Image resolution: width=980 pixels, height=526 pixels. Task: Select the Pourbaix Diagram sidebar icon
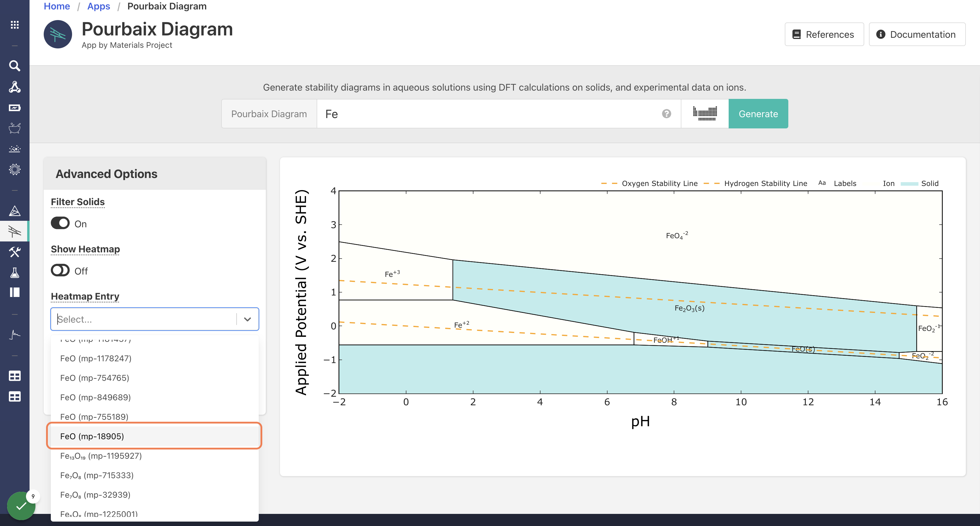click(14, 231)
